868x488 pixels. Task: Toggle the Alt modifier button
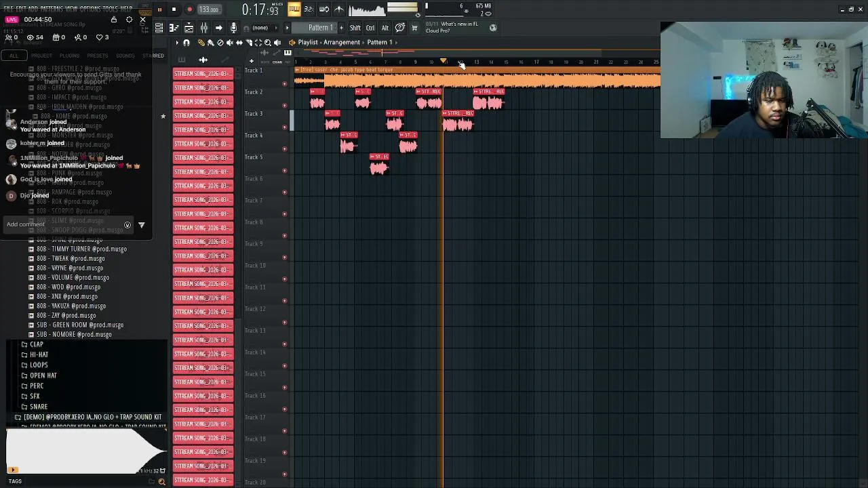coord(385,28)
